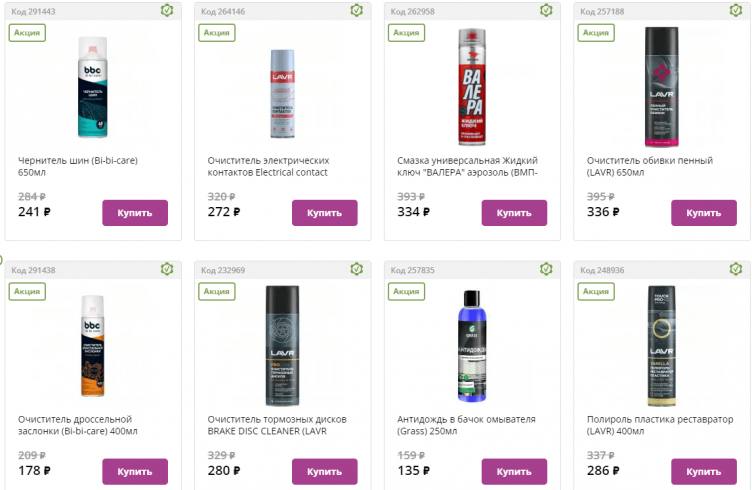Viewport: 752px width, 490px height.
Task: Click green verified badge on product code 257835
Action: tap(546, 270)
